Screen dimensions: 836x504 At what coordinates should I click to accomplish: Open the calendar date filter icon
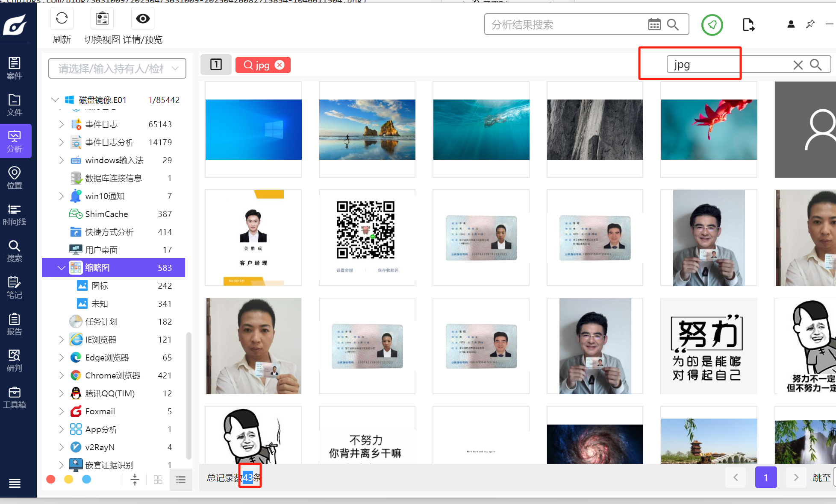pyautogui.click(x=654, y=24)
